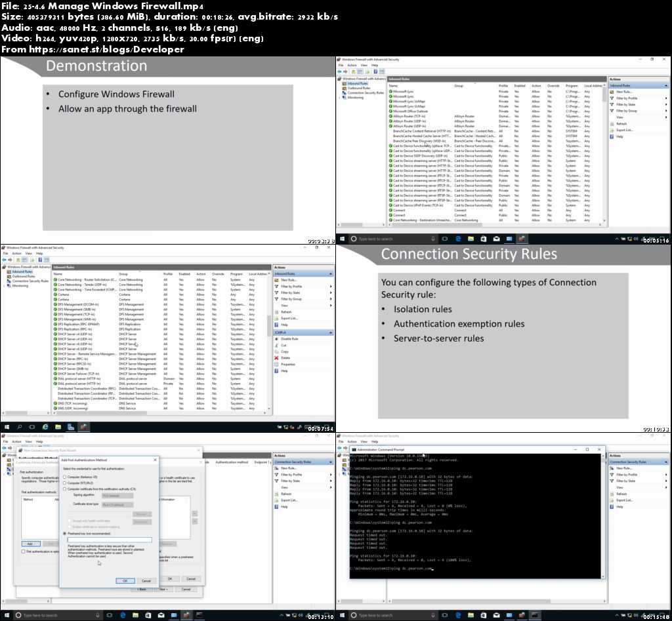Click search magnifier on 00:07:54 frame taskbar

coord(19,427)
